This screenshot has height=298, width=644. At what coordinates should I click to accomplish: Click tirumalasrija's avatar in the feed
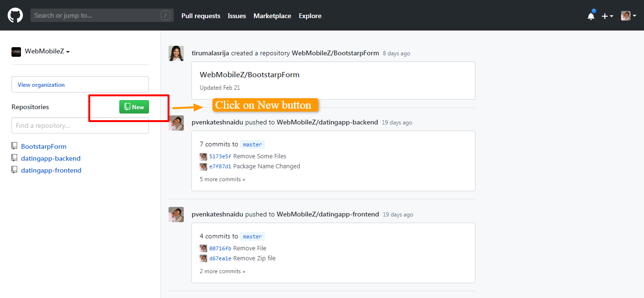coord(176,53)
